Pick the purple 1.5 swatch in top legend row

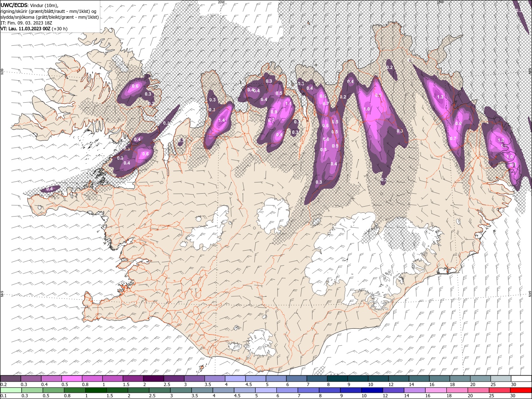(133, 379)
